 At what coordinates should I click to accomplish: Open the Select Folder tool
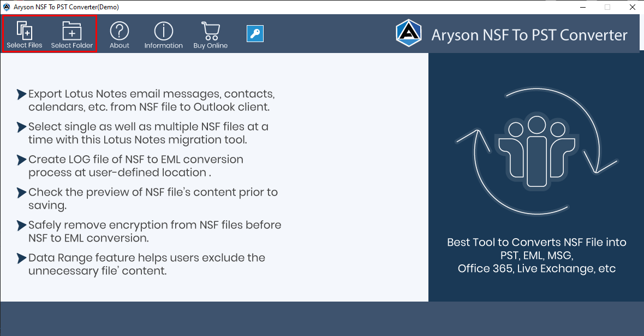point(72,34)
